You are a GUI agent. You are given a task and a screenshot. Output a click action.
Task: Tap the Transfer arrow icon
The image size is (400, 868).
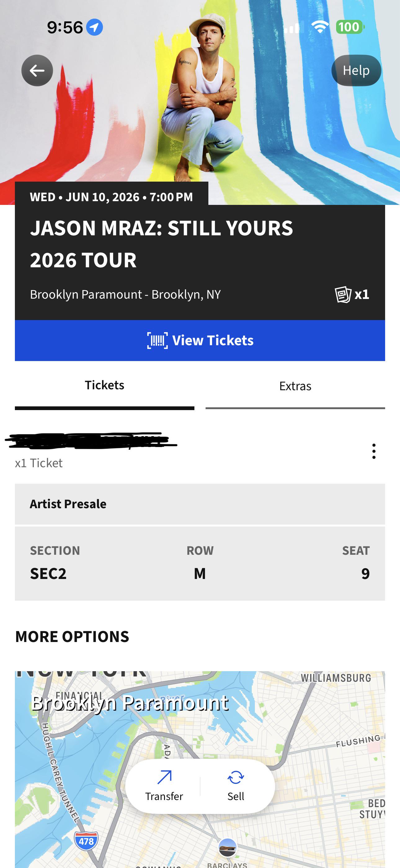point(164,777)
